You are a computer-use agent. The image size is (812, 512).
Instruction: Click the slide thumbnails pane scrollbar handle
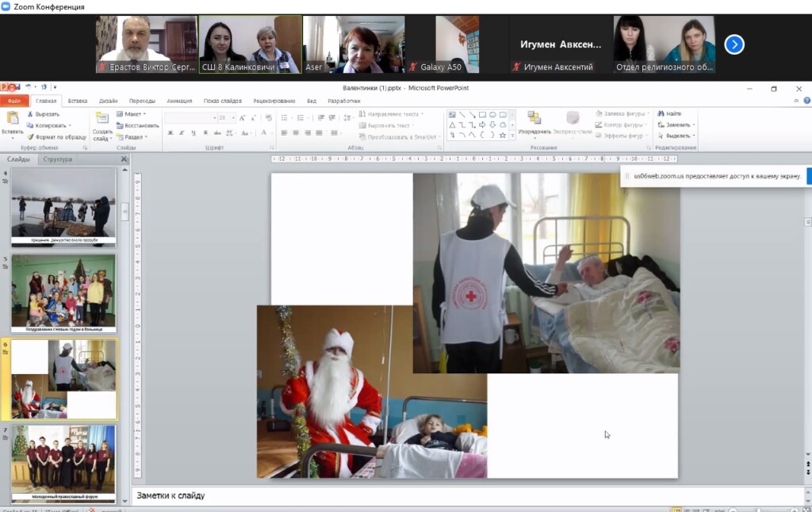124,211
